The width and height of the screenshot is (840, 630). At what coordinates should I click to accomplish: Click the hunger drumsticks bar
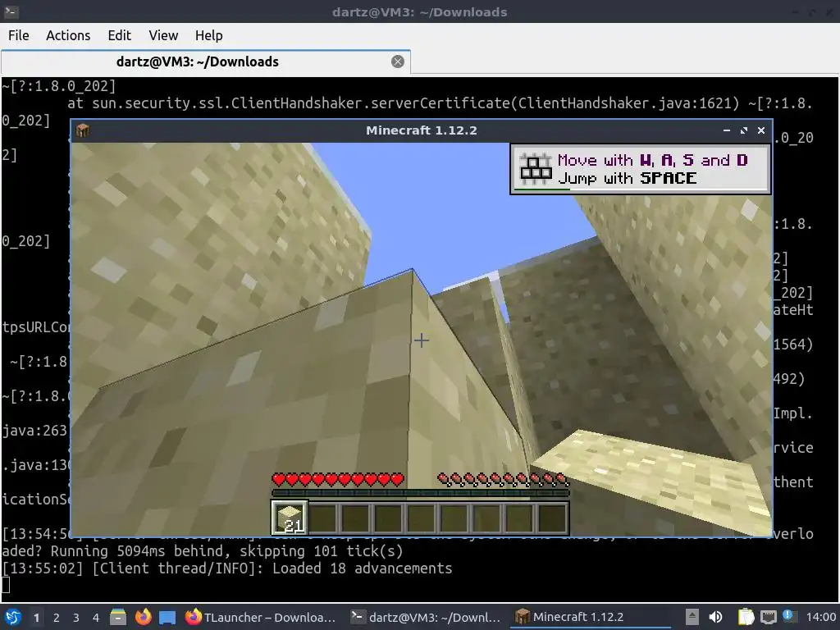pos(503,479)
